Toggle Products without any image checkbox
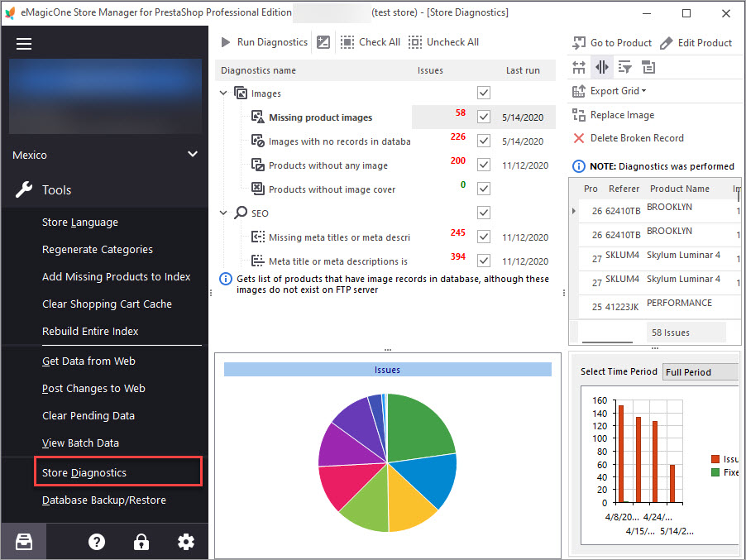 [x=484, y=165]
